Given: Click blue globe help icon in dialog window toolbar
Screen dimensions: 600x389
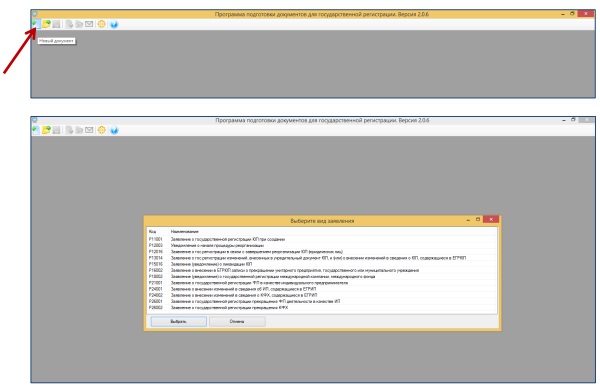Looking at the screenshot, I should point(114,130).
